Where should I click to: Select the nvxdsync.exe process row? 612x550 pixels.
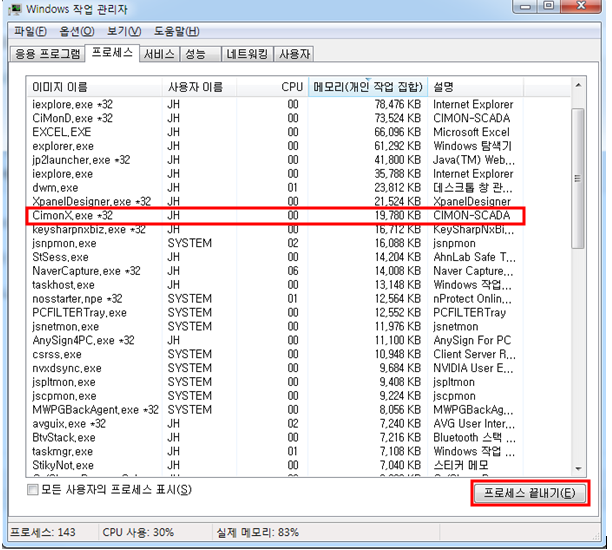coord(275,368)
